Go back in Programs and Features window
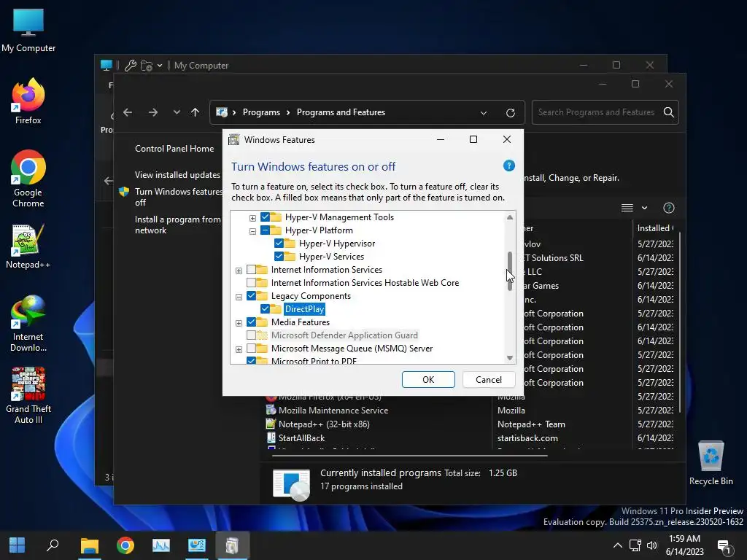747x560 pixels. (x=128, y=112)
